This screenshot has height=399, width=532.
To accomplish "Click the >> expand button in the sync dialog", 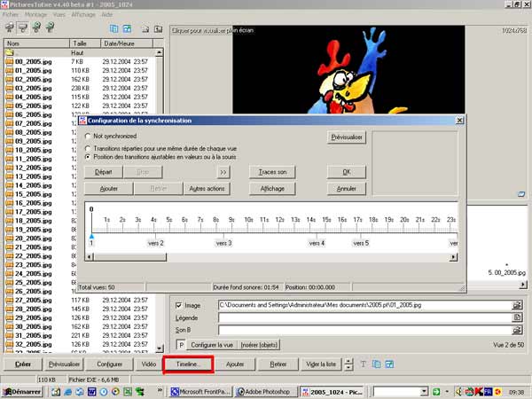I will pos(223,172).
